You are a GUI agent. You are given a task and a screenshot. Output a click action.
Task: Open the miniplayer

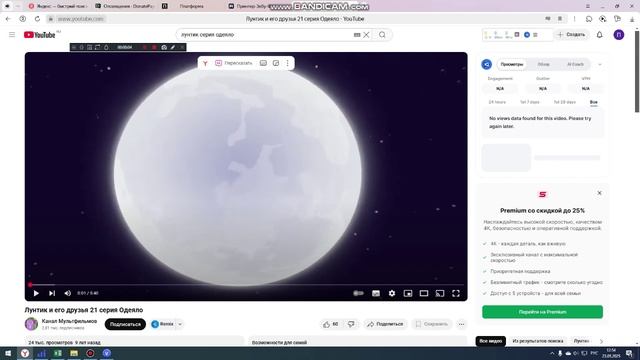pos(408,293)
